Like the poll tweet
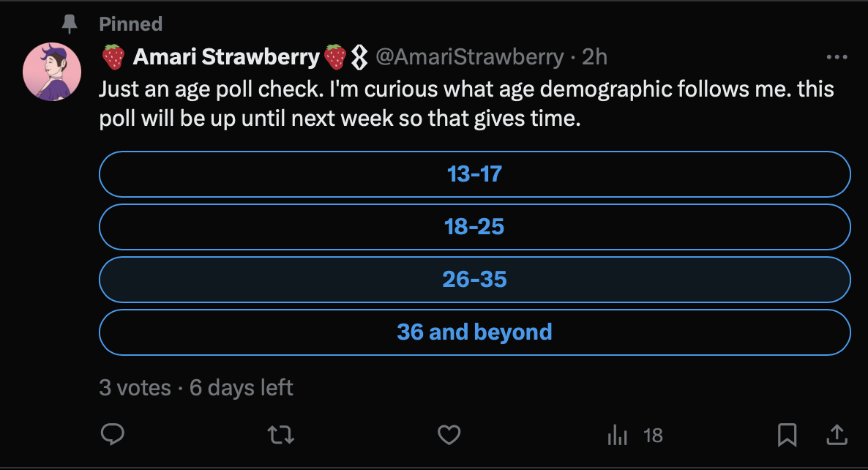The height and width of the screenshot is (470, 868). tap(449, 434)
